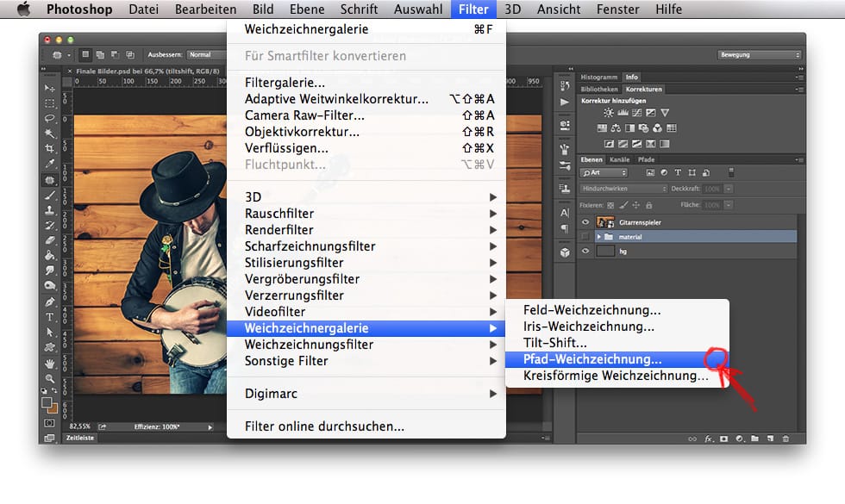Screen dimensions: 845x504
Task: Select the Lasso tool
Action: (x=50, y=118)
